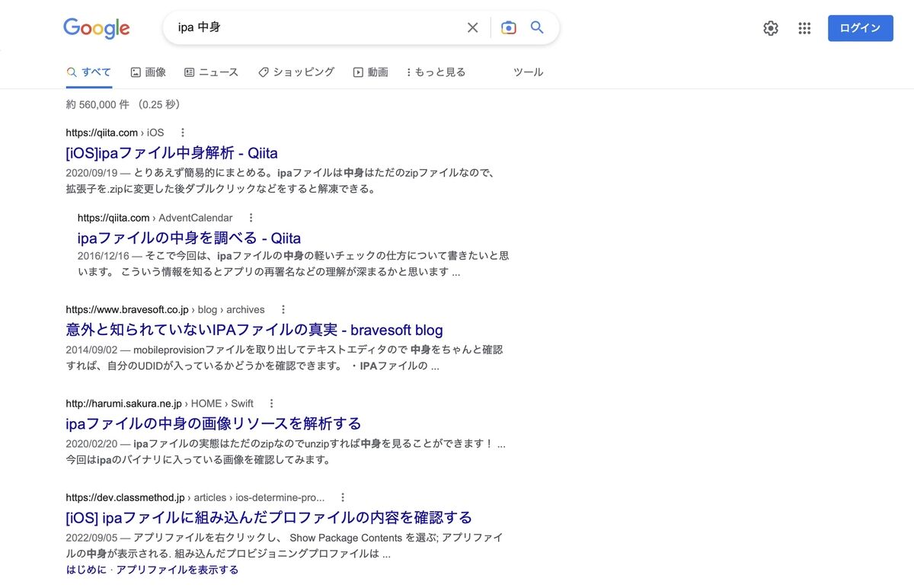Screen dimensions: 914x588
Task: Click ログイン button
Action: (x=861, y=28)
